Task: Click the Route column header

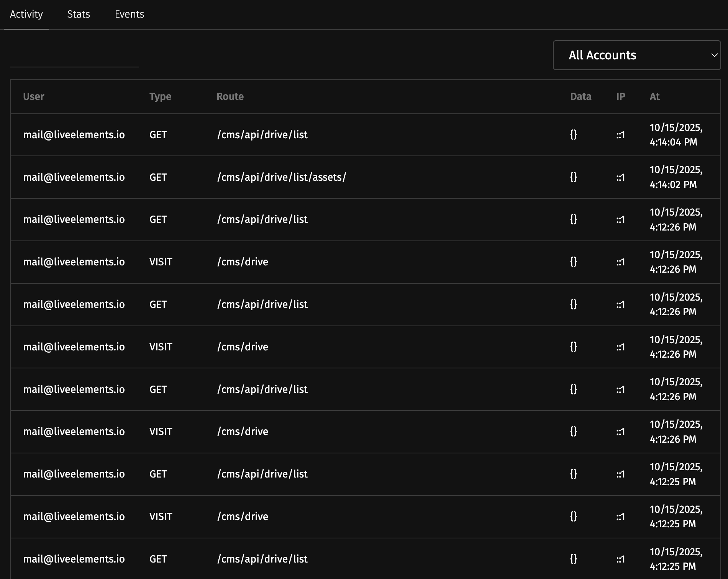Action: click(x=230, y=96)
